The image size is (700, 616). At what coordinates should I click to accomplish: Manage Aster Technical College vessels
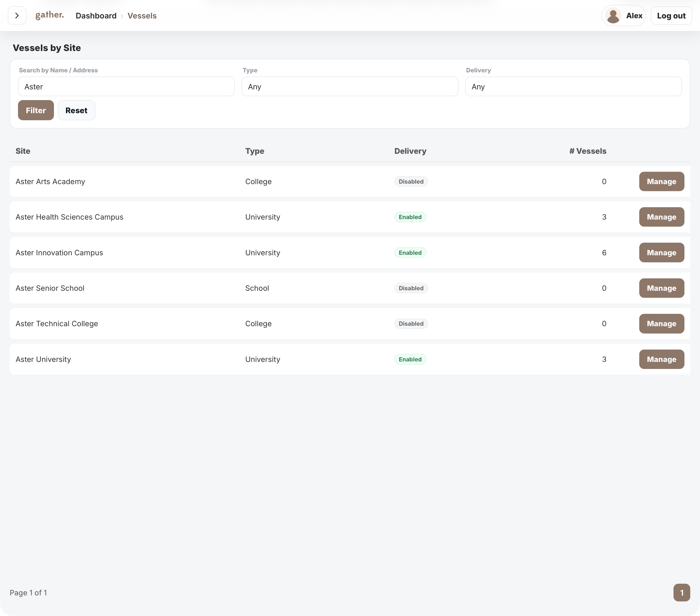click(x=662, y=324)
